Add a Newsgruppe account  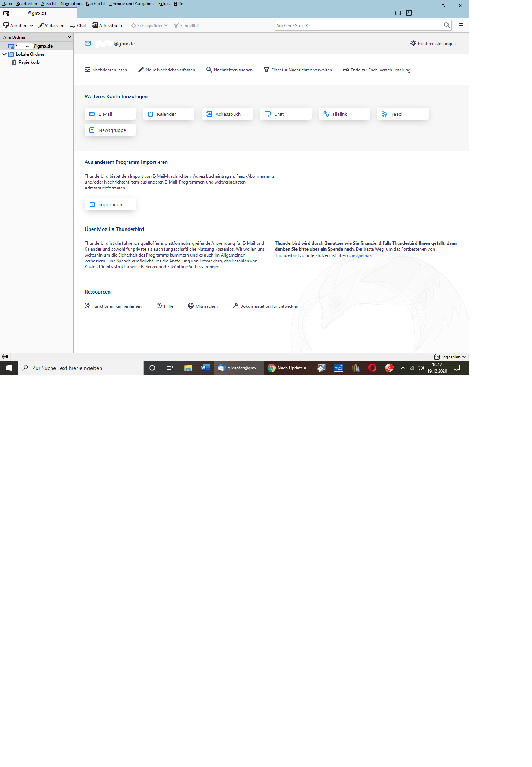(x=110, y=130)
